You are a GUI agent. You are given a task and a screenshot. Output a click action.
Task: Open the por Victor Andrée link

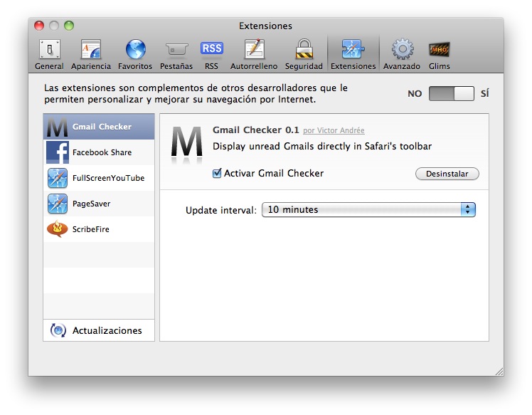pyautogui.click(x=334, y=130)
